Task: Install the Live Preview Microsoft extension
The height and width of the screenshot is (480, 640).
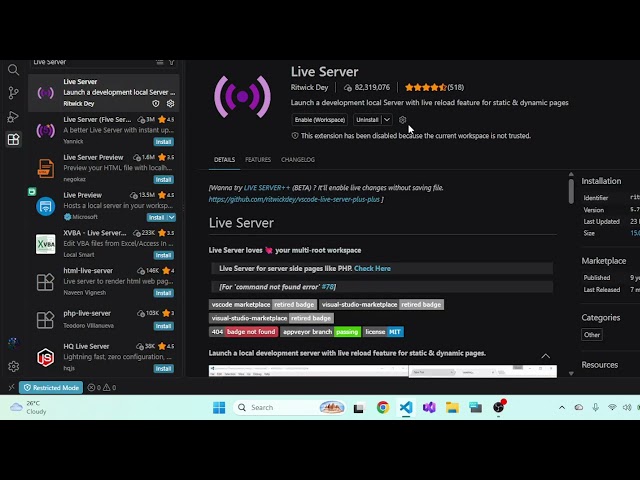Action: point(156,217)
